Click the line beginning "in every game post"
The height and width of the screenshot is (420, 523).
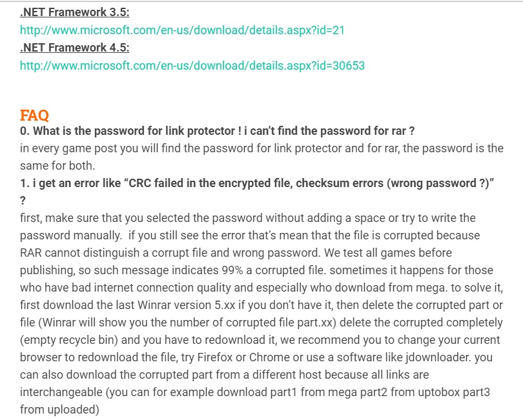click(261, 148)
